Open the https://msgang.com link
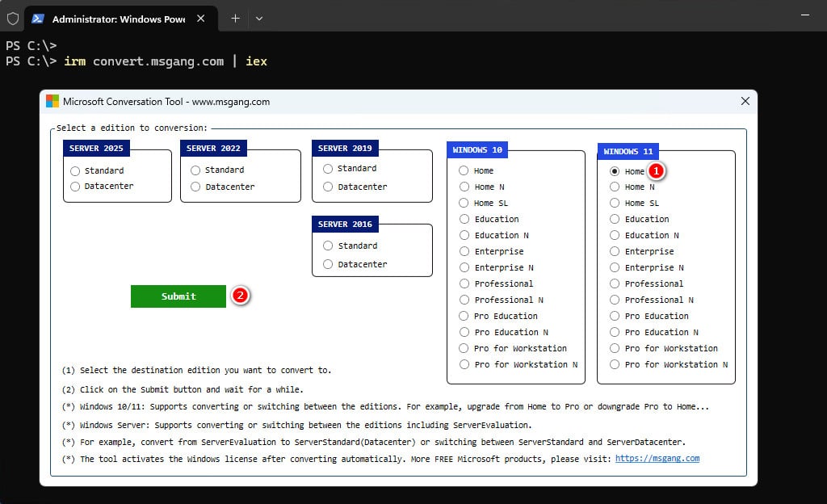827x504 pixels. (x=657, y=459)
